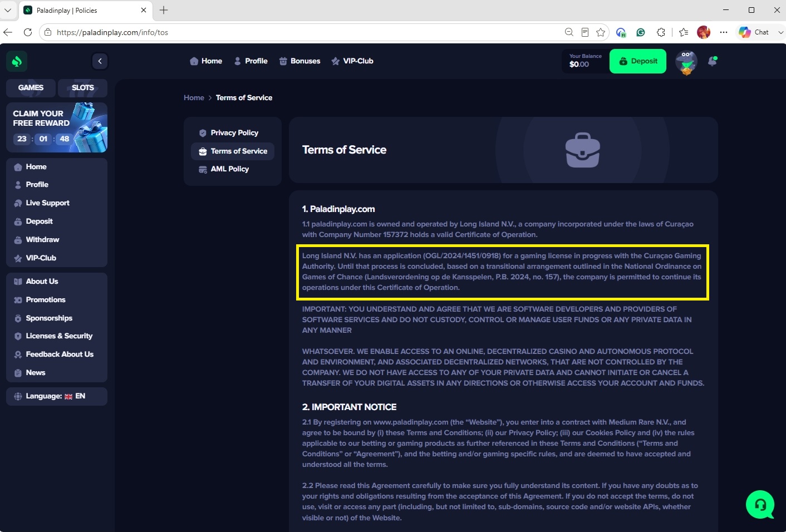Go to Home in the top navigation

[206, 61]
